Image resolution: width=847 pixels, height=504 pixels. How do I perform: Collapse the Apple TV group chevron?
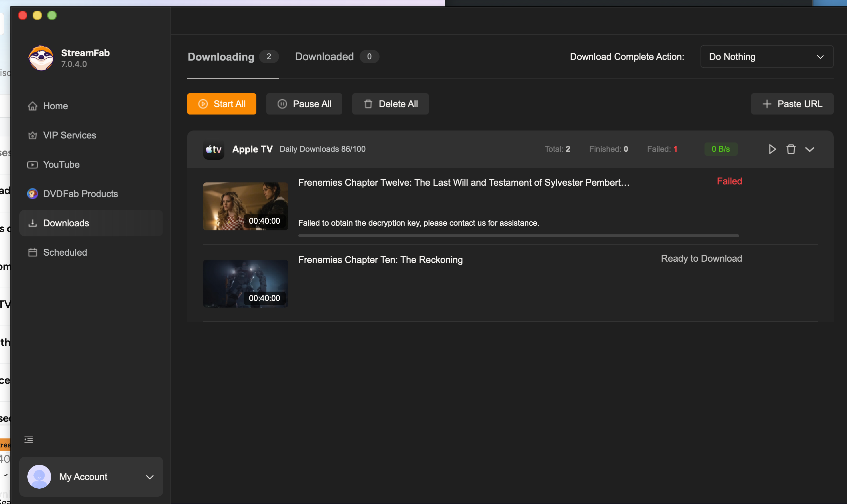point(810,149)
